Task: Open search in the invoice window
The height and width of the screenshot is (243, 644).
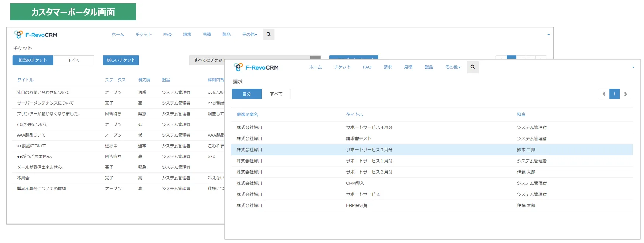Action: 472,67
